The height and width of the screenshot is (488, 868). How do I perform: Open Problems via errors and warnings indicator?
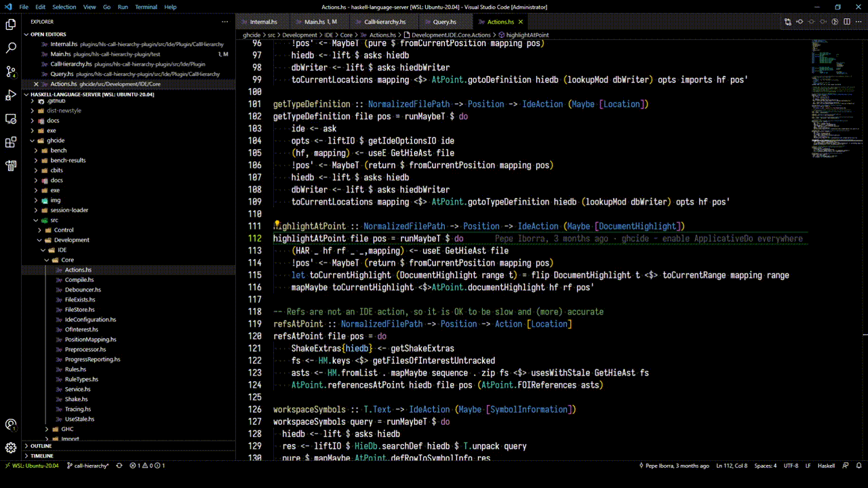click(x=147, y=466)
